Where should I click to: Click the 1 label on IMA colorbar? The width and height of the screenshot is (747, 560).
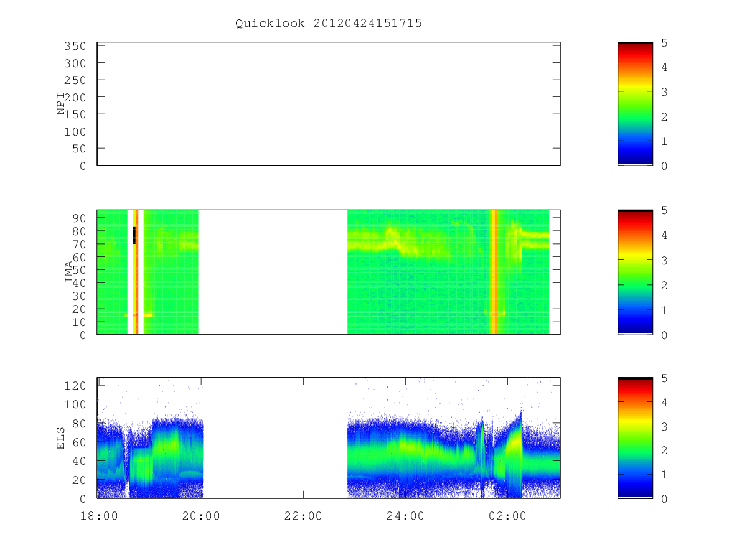click(664, 310)
